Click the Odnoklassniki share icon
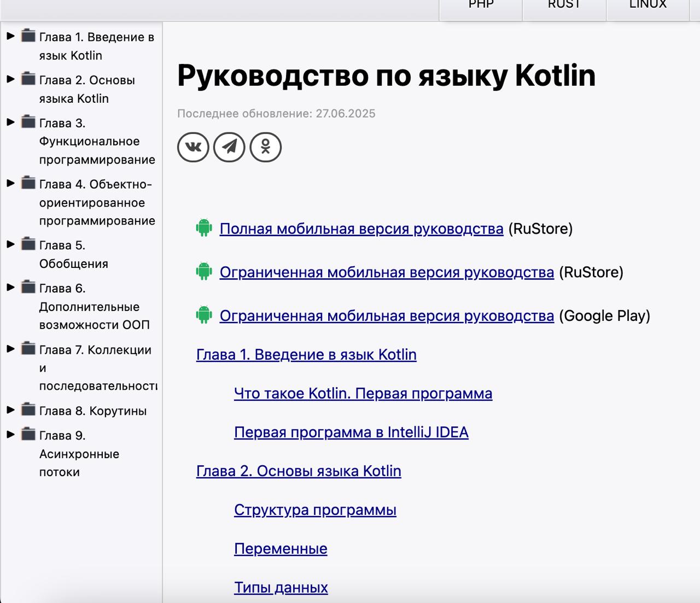700x603 pixels. [266, 147]
